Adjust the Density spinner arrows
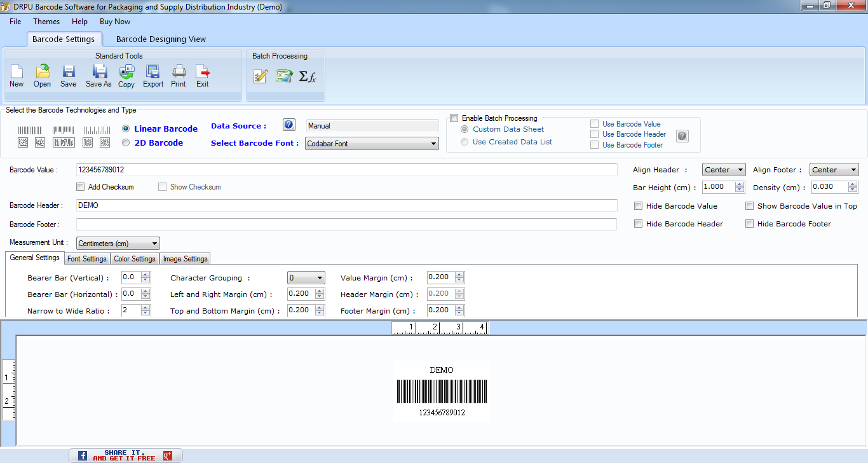 (853, 187)
